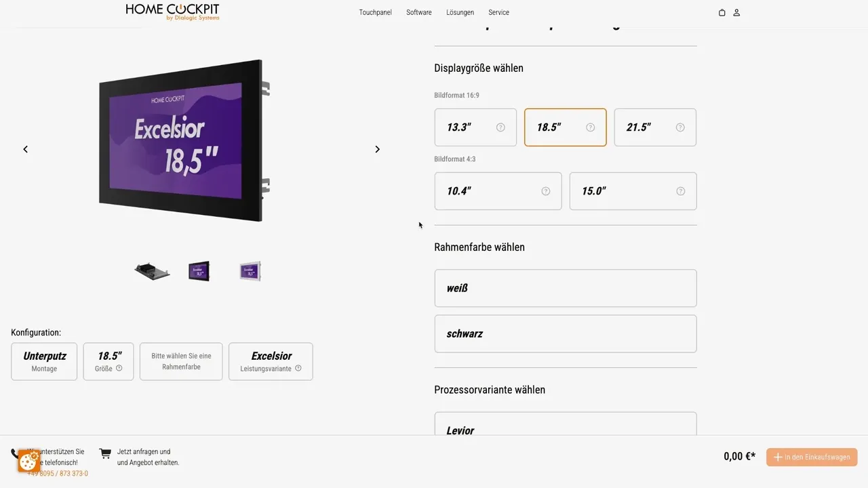The image size is (868, 488).
Task: Select 18.5" display size
Action: (x=566, y=127)
